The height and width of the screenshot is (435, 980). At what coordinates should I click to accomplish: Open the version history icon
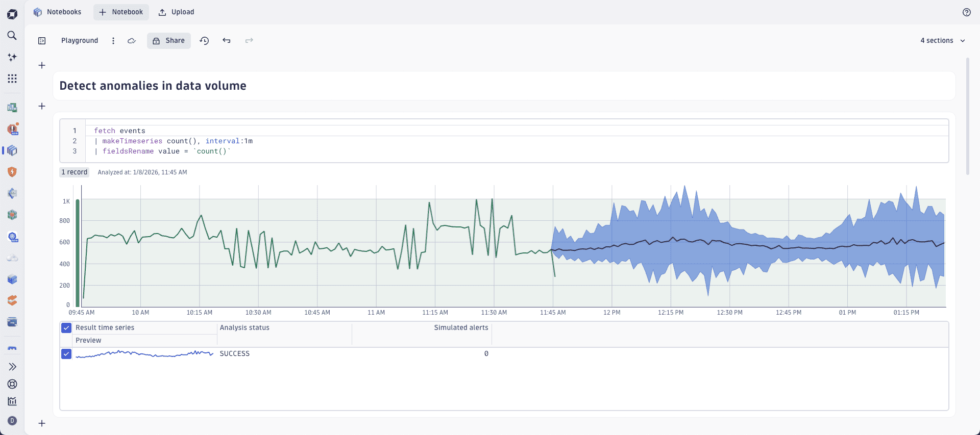pos(204,41)
